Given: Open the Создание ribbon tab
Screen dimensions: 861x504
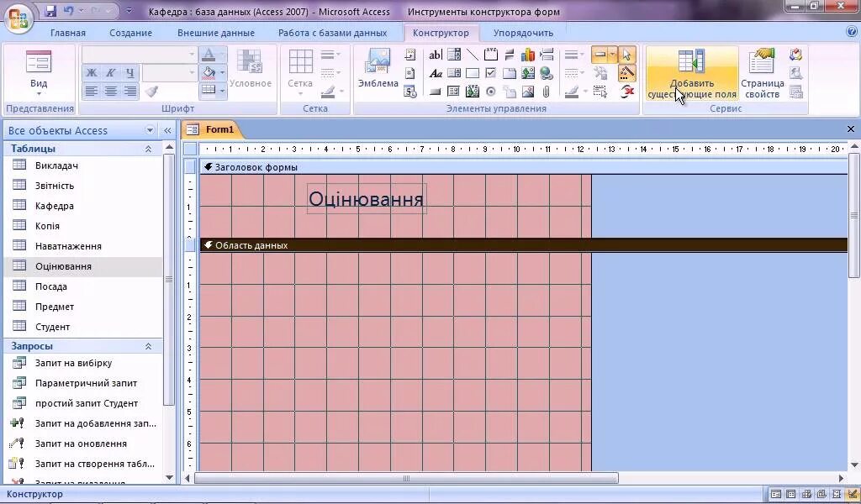Looking at the screenshot, I should pos(130,33).
